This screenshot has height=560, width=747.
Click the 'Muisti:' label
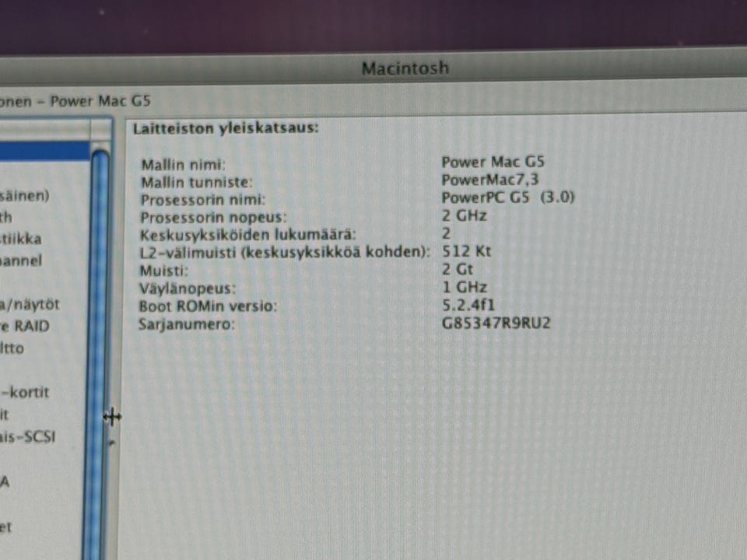coord(164,271)
